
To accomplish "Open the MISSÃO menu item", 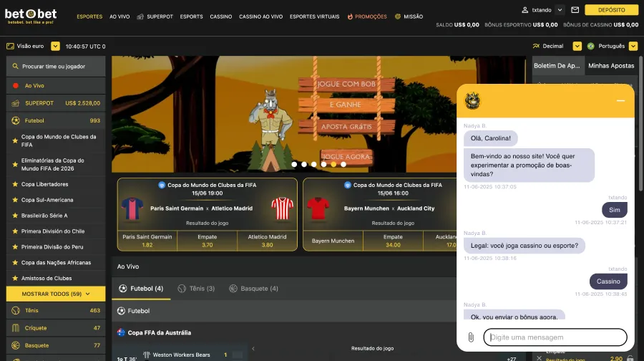I will point(409,17).
